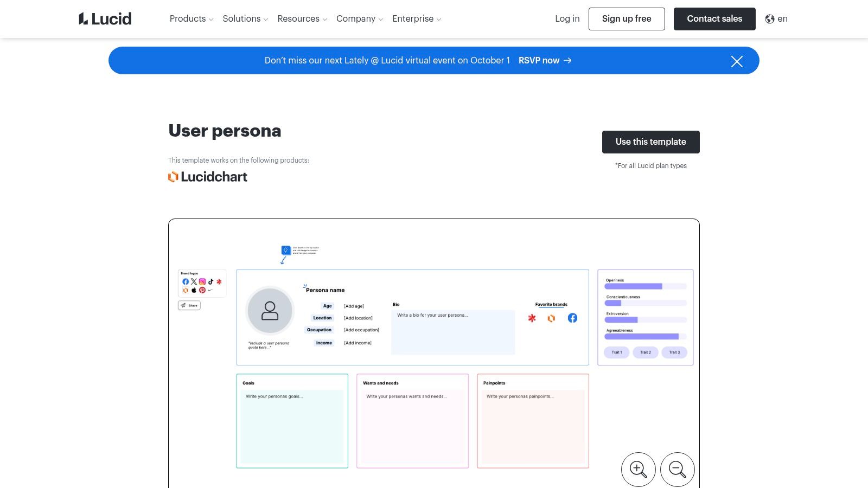Image resolution: width=868 pixels, height=488 pixels.
Task: Click the Contact sales button
Action: (714, 19)
